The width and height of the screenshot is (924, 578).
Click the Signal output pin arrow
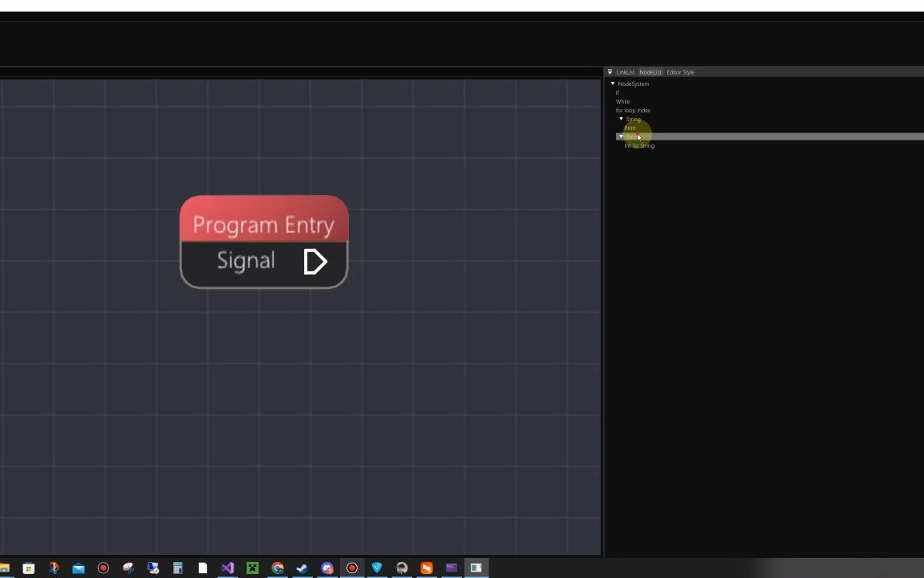314,261
